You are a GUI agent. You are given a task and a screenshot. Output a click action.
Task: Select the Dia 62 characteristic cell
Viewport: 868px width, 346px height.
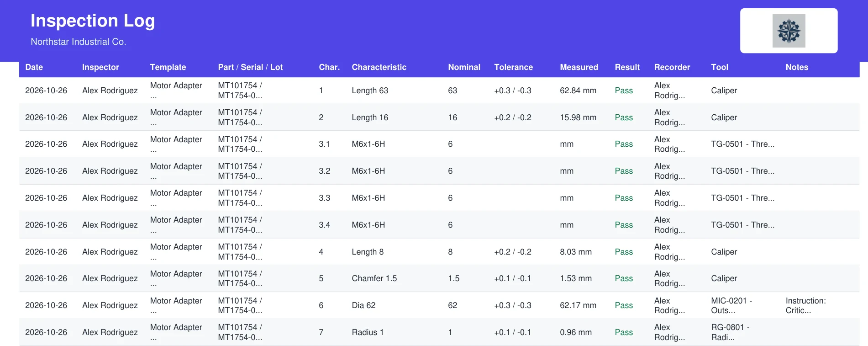363,305
